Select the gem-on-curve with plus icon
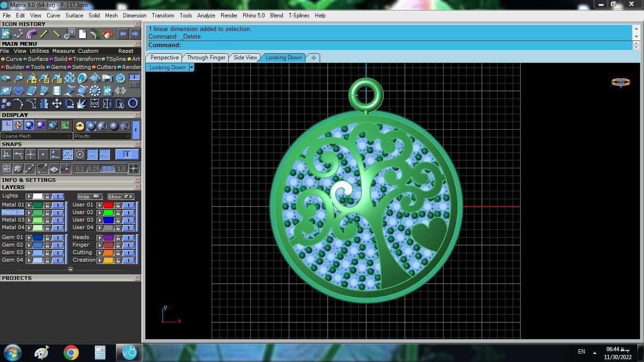 tap(32, 78)
